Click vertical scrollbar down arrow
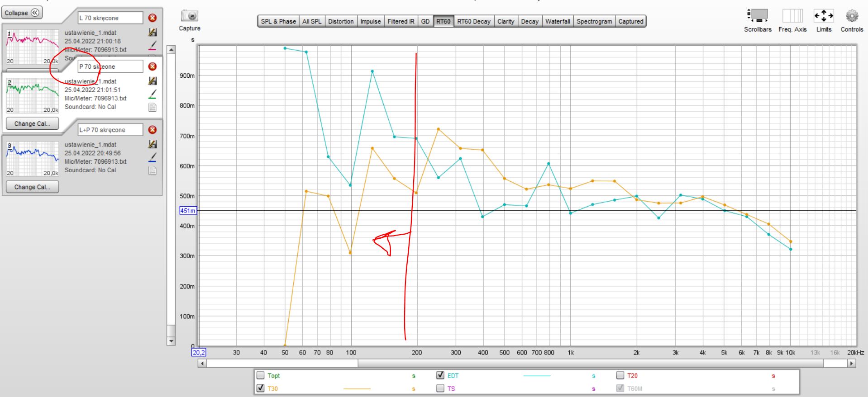This screenshot has height=397, width=868. point(171,341)
